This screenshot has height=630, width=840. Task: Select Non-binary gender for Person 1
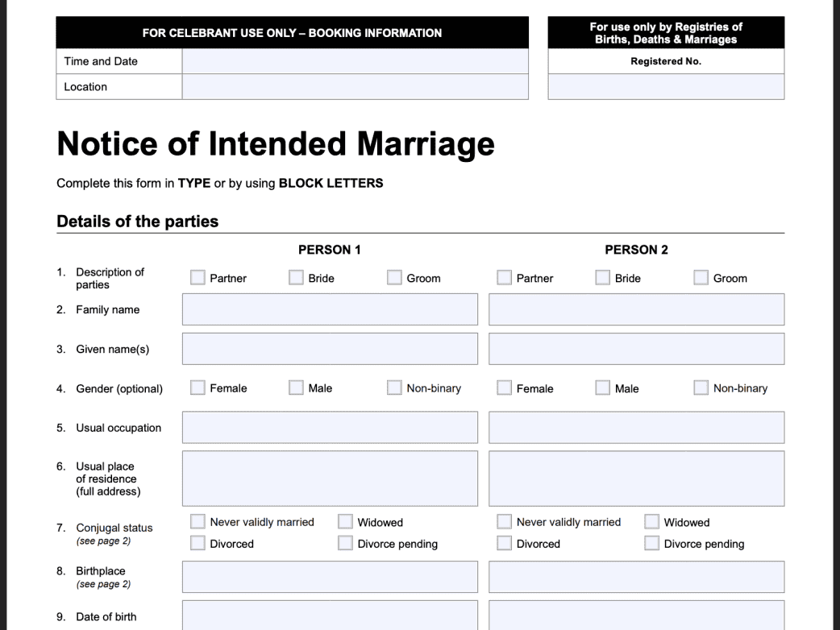click(394, 388)
